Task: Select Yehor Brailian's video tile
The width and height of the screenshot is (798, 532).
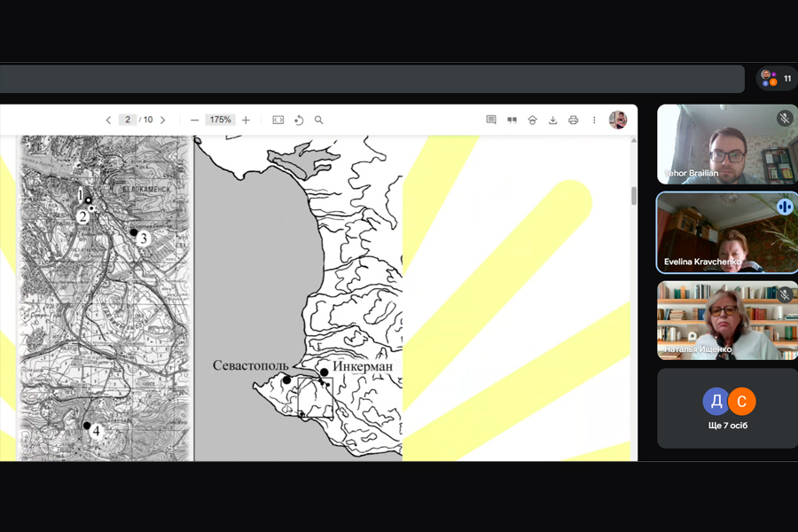Action: click(x=727, y=144)
